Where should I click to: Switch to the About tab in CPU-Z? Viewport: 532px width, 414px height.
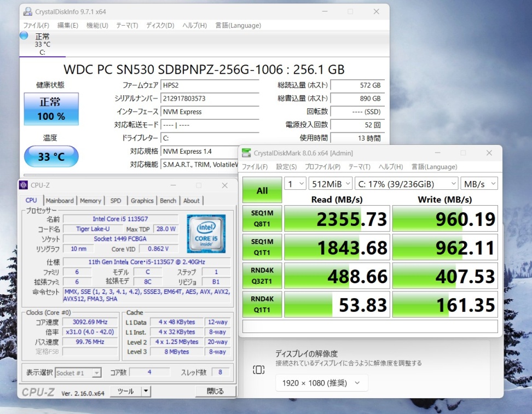coord(192,201)
